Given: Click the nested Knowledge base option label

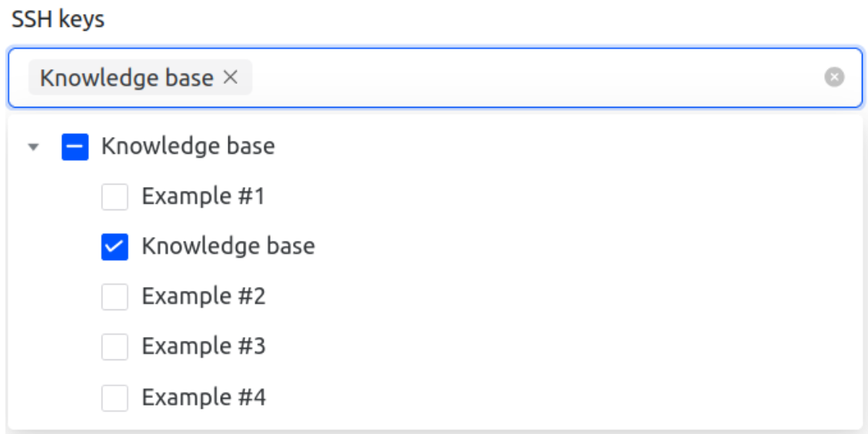Looking at the screenshot, I should tap(228, 246).
